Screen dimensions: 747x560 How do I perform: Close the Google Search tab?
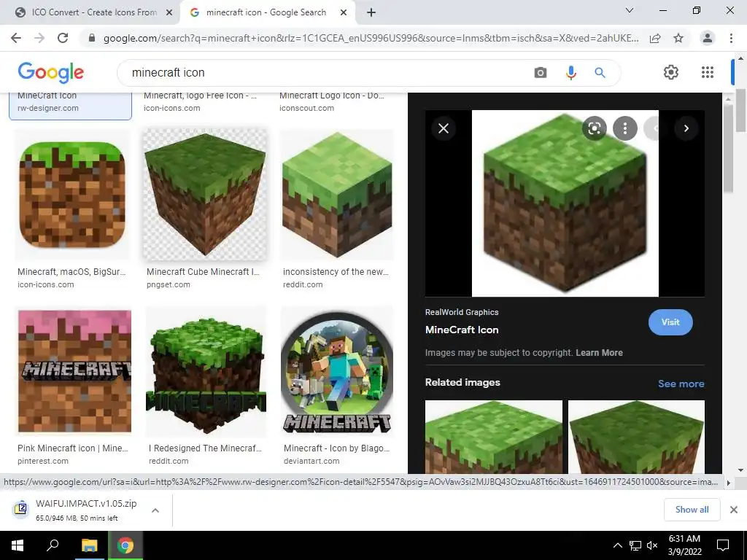[x=344, y=12]
